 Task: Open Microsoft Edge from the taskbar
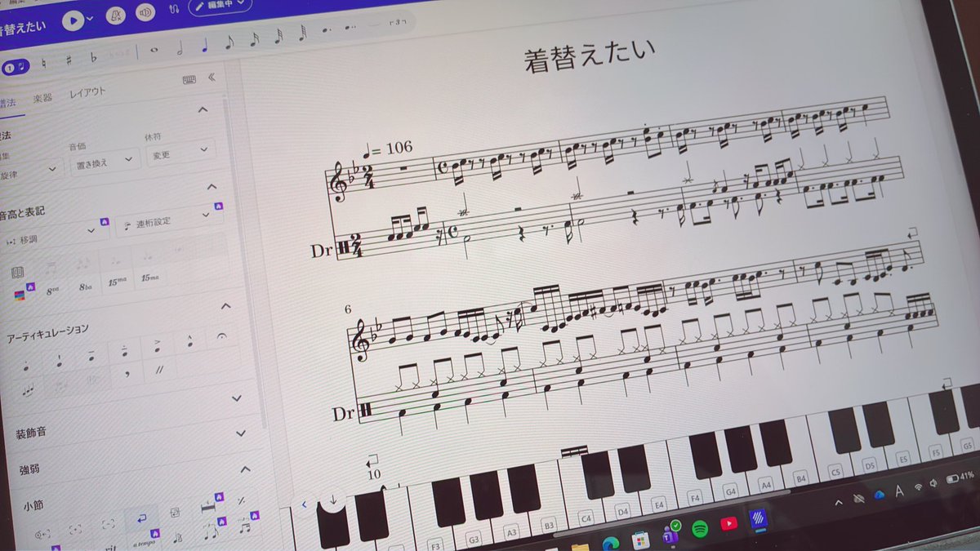point(612,543)
